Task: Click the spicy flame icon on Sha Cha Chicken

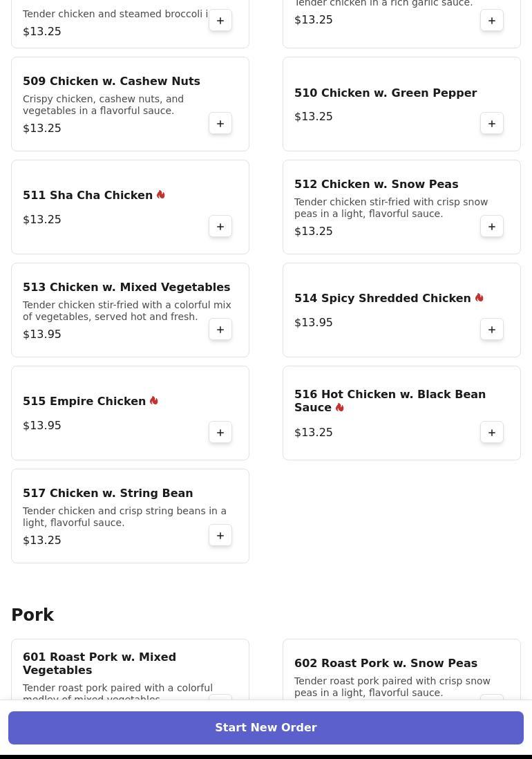Action: 160,195
